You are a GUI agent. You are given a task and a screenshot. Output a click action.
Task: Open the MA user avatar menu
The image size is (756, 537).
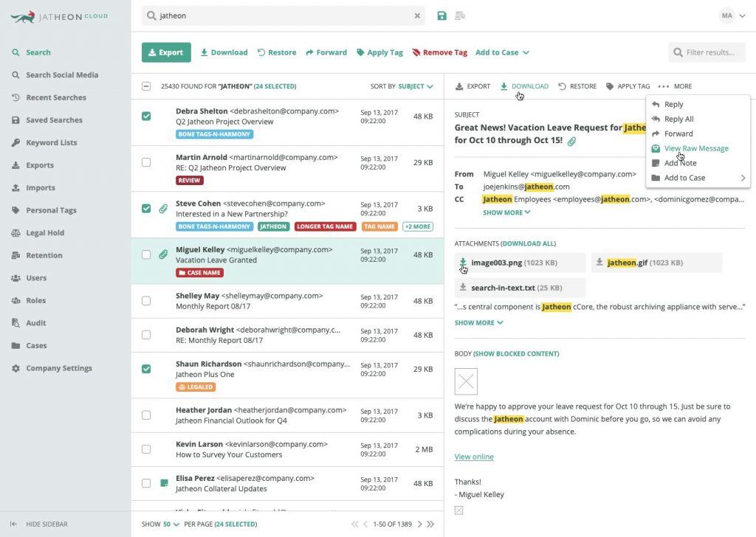pyautogui.click(x=732, y=16)
